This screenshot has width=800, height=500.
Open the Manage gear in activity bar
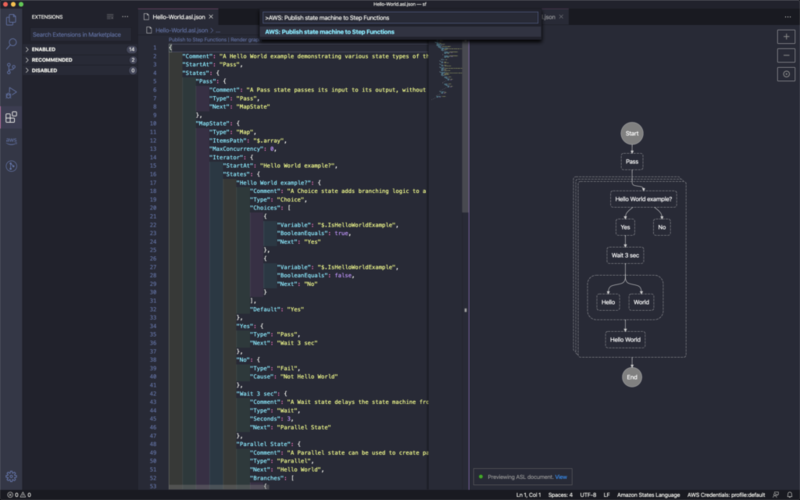(11, 477)
